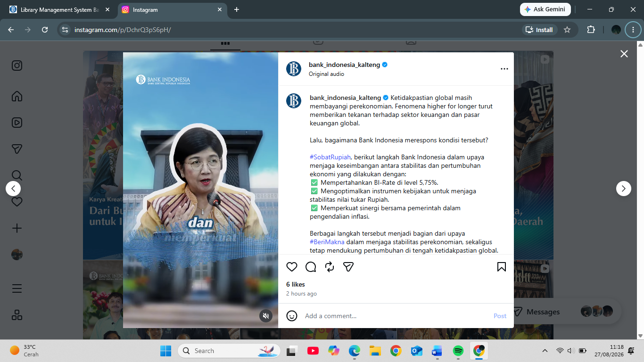
Task: Open the #BeriMakna hashtag link
Action: pos(327,242)
